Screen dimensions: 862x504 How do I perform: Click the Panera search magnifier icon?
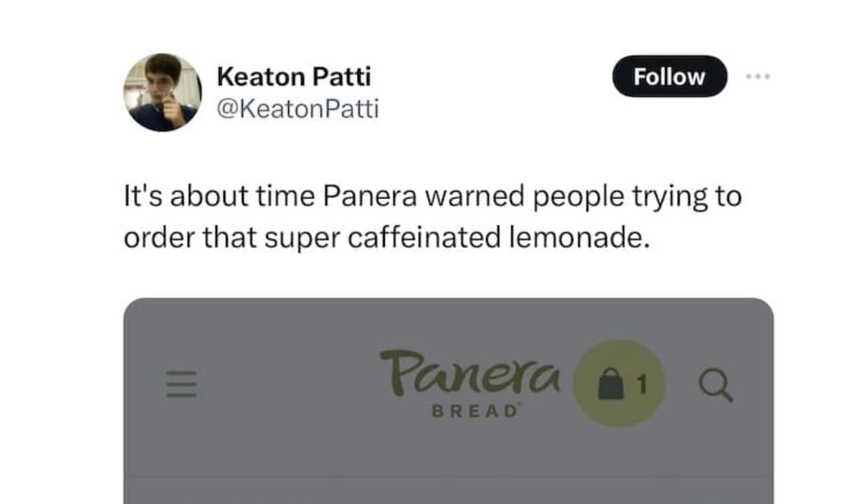pyautogui.click(x=716, y=386)
